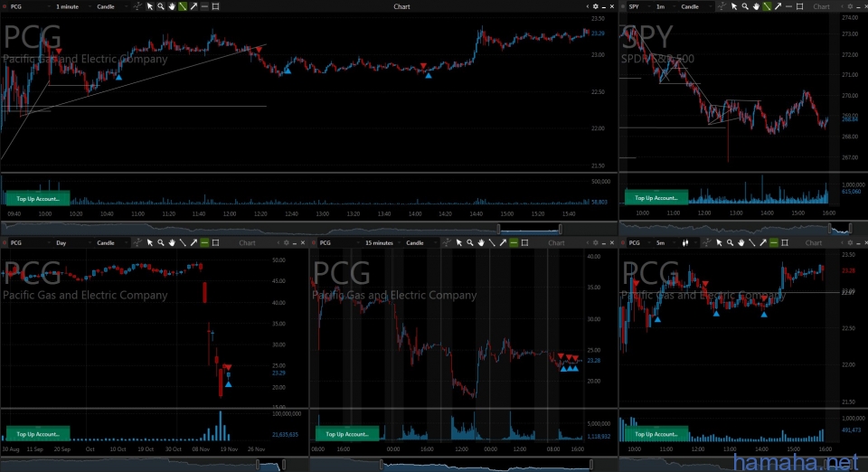Select hand pan tool in PCG 1 minute chart
The height and width of the screenshot is (472, 868).
(x=172, y=6)
